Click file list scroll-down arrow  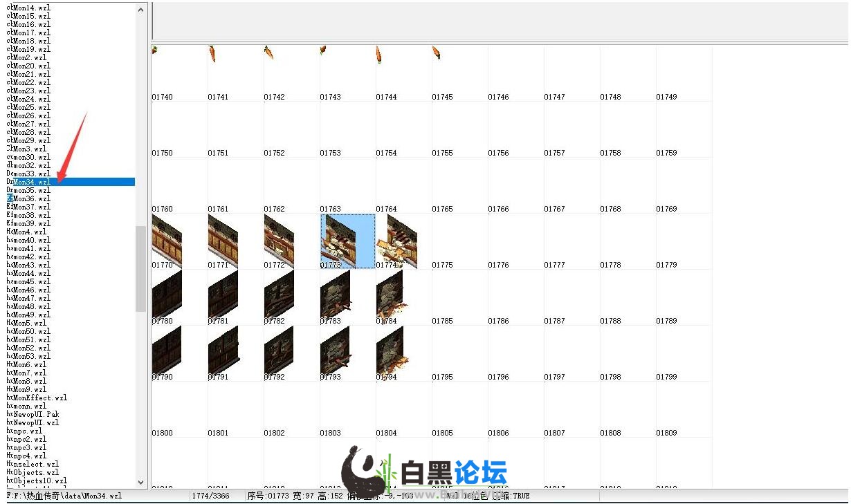[141, 482]
